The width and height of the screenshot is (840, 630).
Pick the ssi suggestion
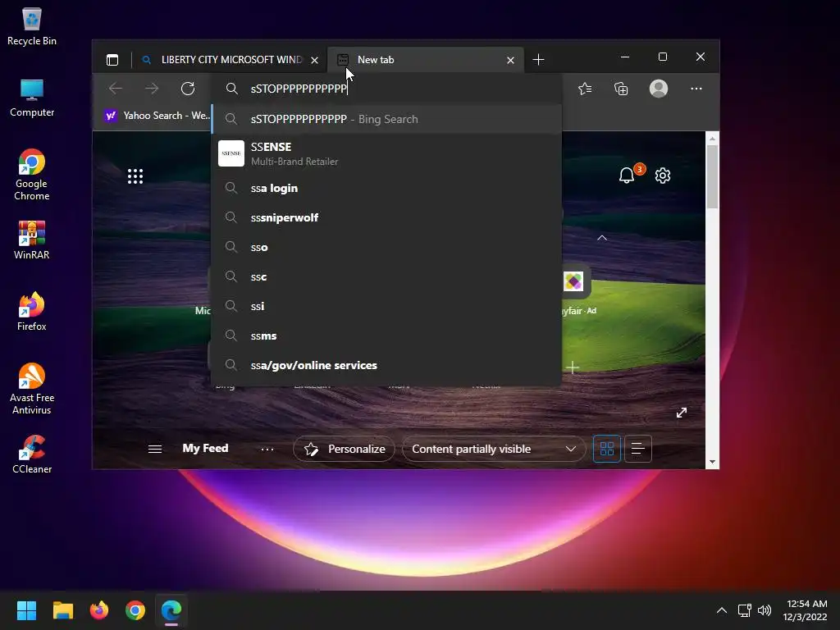click(x=386, y=306)
